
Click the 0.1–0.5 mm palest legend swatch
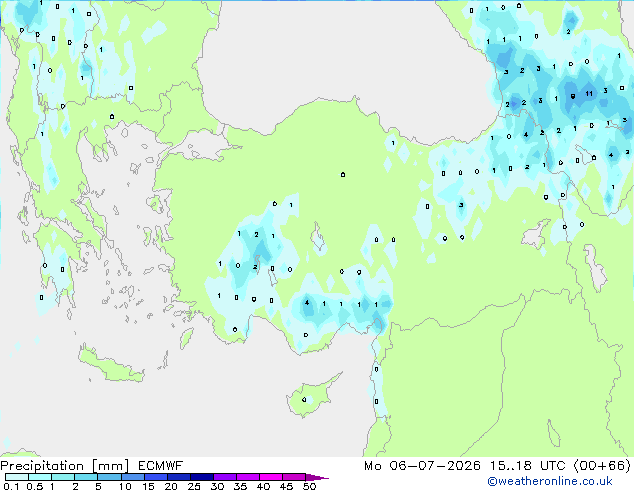click(17, 477)
